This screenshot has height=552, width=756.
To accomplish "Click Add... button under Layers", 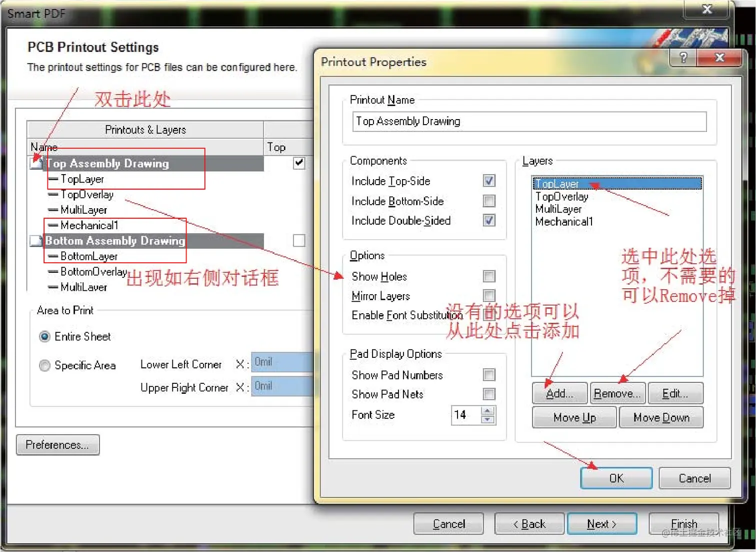I will pos(560,393).
